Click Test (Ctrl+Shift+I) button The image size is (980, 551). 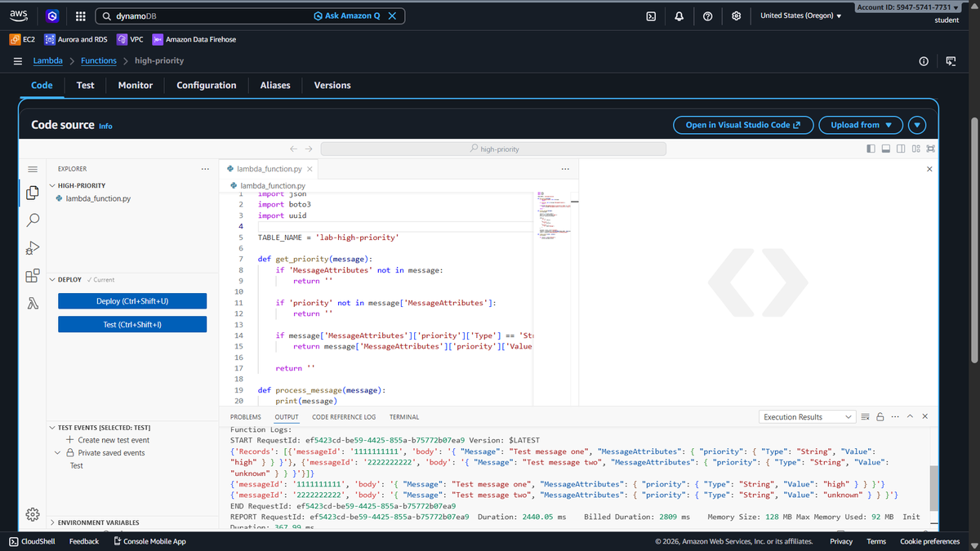click(x=132, y=325)
